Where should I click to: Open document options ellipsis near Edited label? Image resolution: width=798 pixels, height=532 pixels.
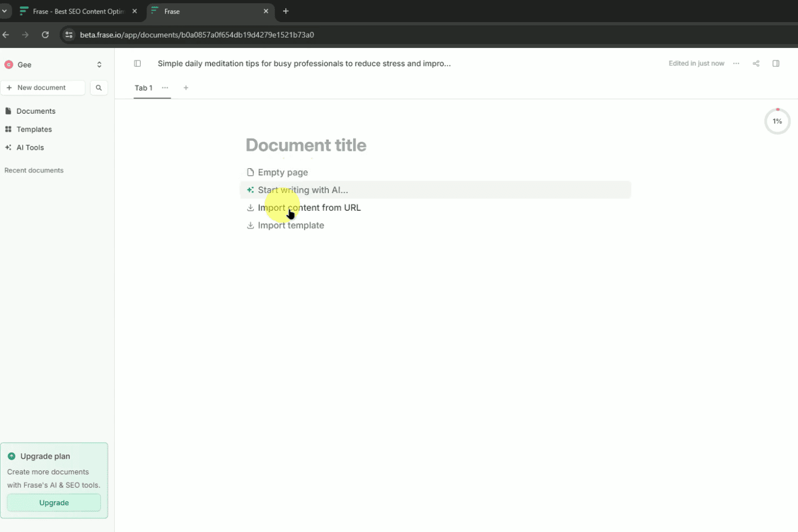pos(736,64)
